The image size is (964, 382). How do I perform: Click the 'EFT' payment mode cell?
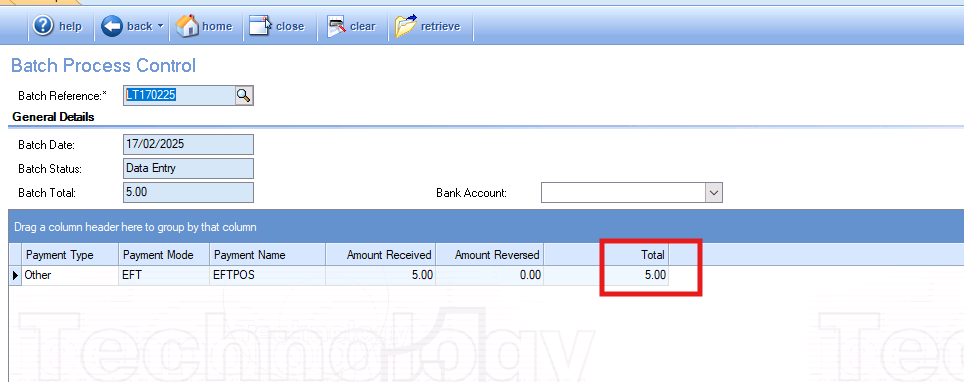[164, 276]
